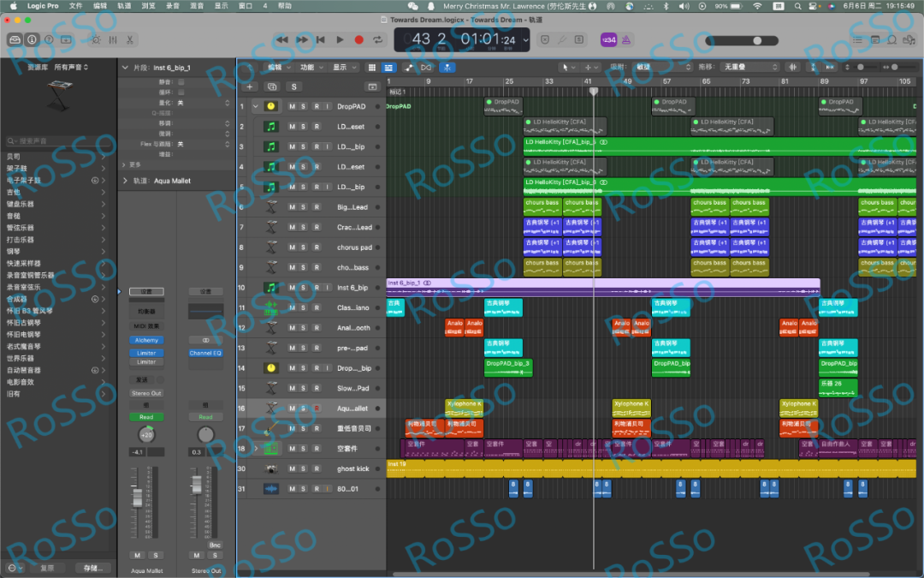Expand the 空套件 track stack
This screenshot has width=924, height=578.
[x=256, y=448]
